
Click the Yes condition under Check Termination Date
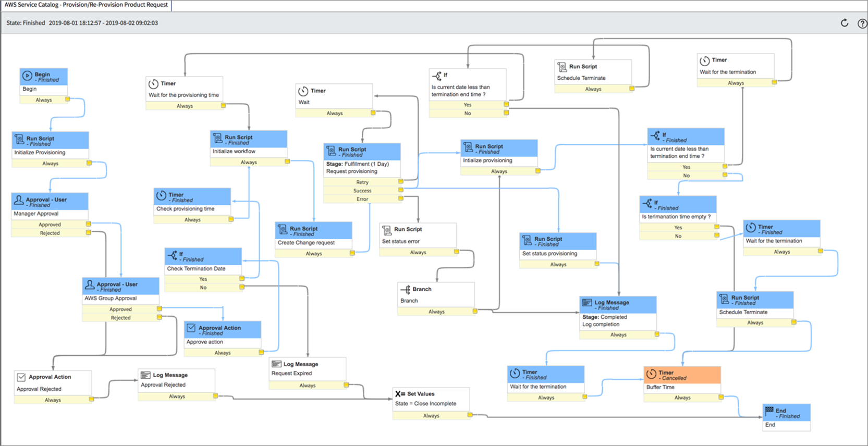[x=203, y=279]
